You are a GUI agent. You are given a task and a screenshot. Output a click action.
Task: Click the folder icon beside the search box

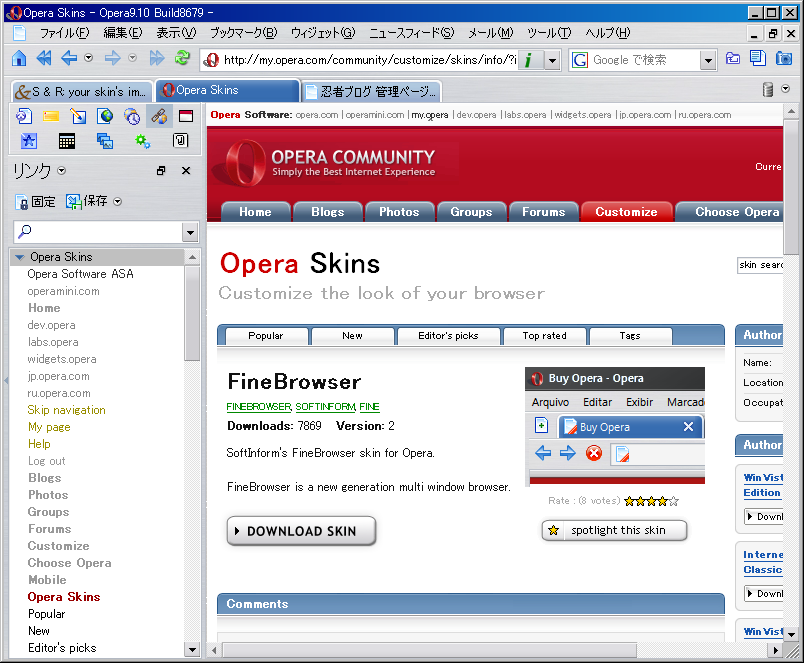tap(733, 58)
